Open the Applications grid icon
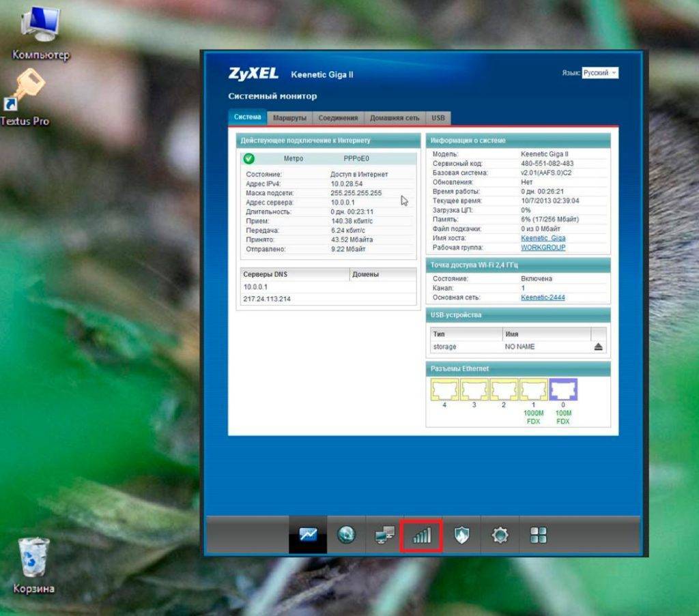 (538, 536)
